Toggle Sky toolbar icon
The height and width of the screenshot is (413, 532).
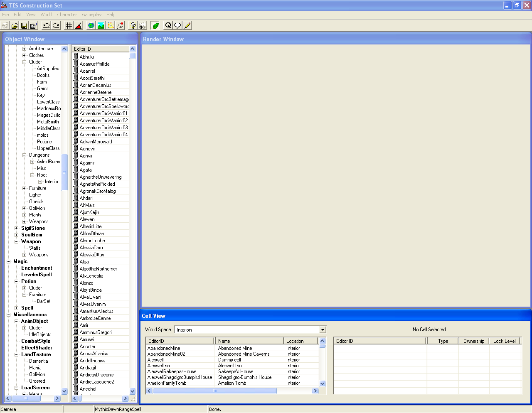pos(142,25)
